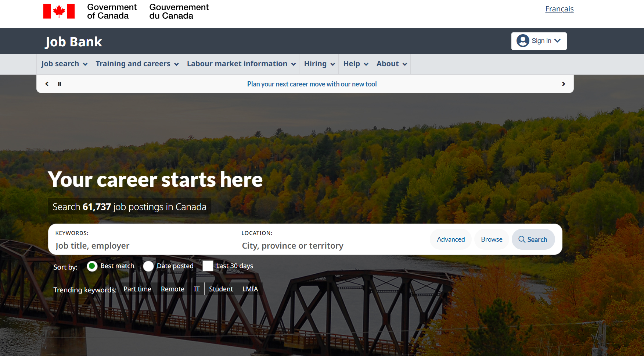Viewport: 644px width, 356px height.
Task: Check the Last 30 days box
Action: [x=208, y=266]
